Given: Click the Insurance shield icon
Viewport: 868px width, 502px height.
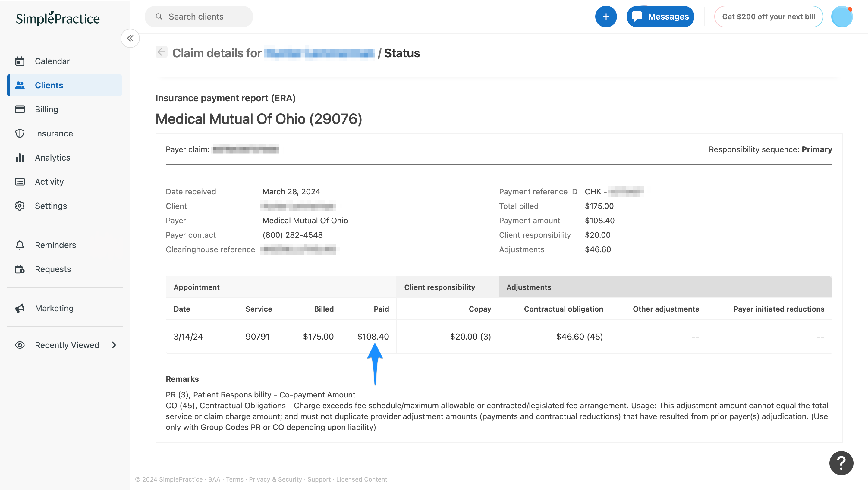Looking at the screenshot, I should pyautogui.click(x=20, y=133).
